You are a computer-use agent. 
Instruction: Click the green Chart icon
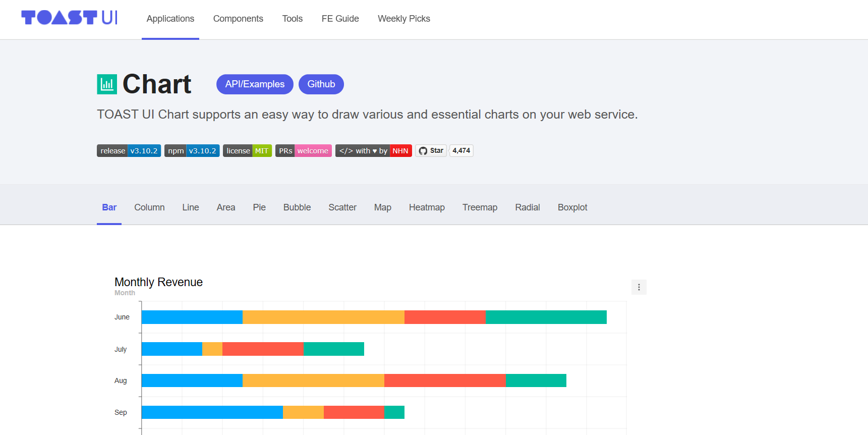pos(107,84)
